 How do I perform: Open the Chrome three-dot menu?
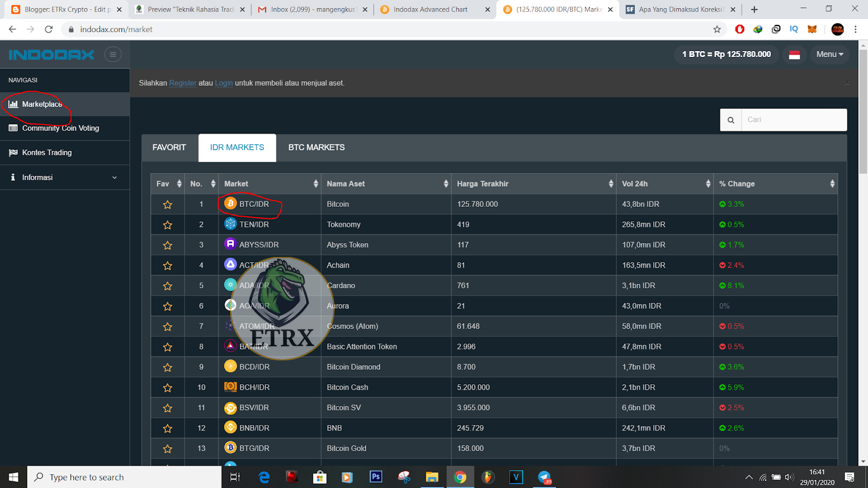856,29
